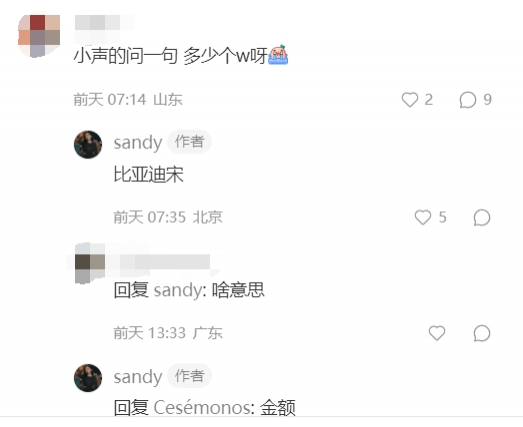Viewport: 523px width, 427px height.
Task: Open the blurred avatar of 啥意思 commenter
Action: coord(90,263)
